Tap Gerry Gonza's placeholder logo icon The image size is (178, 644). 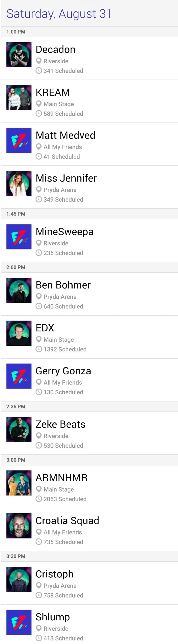pyautogui.click(x=19, y=376)
